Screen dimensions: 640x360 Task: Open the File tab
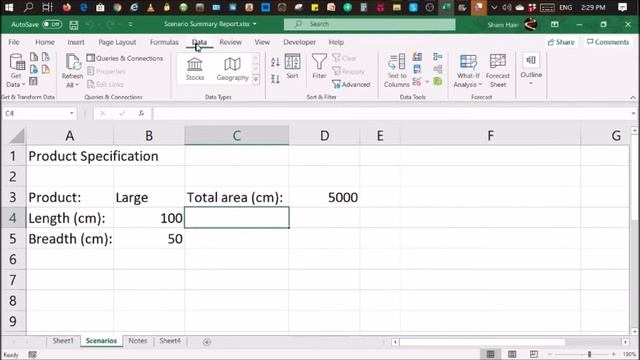pyautogui.click(x=14, y=42)
